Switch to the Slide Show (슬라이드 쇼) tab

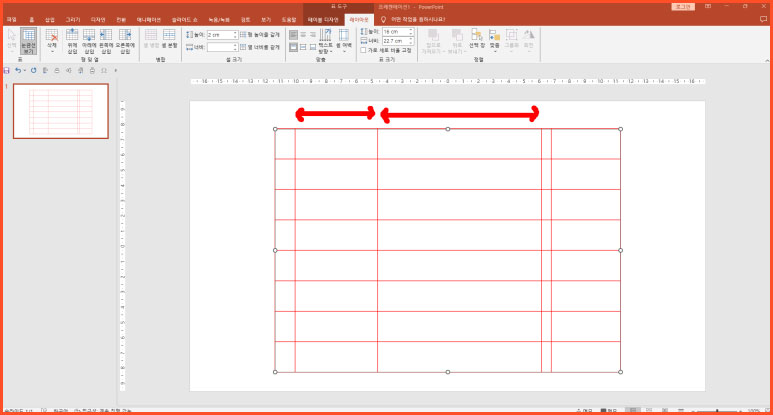[x=184, y=20]
